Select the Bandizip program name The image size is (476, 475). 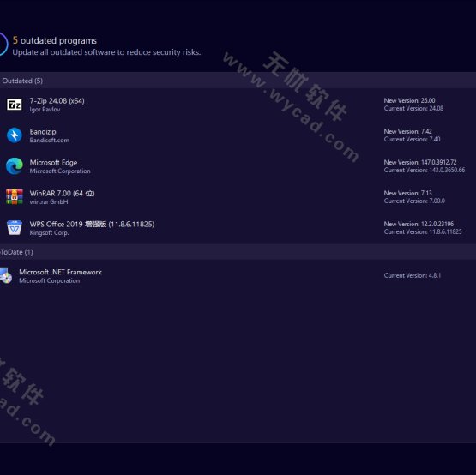[x=43, y=132]
